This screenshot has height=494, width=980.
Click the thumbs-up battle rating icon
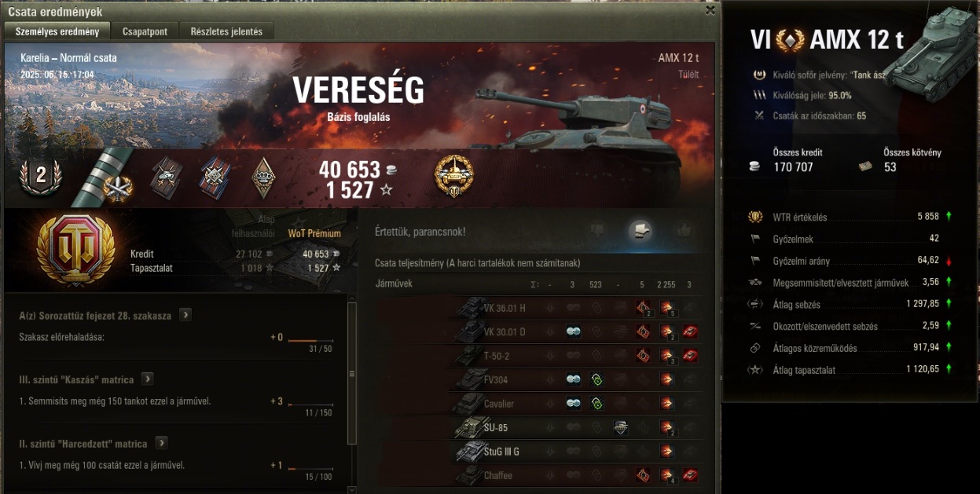coord(683,230)
